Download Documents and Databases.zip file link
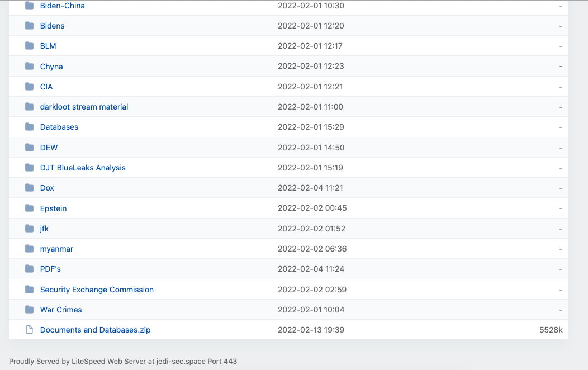Image resolution: width=588 pixels, height=370 pixels. pyautogui.click(x=95, y=330)
